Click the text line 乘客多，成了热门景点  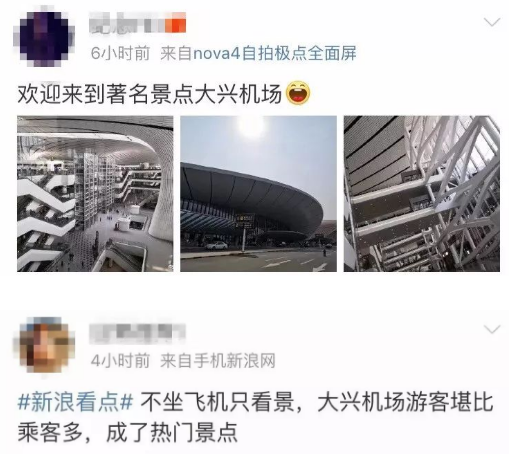127,433
